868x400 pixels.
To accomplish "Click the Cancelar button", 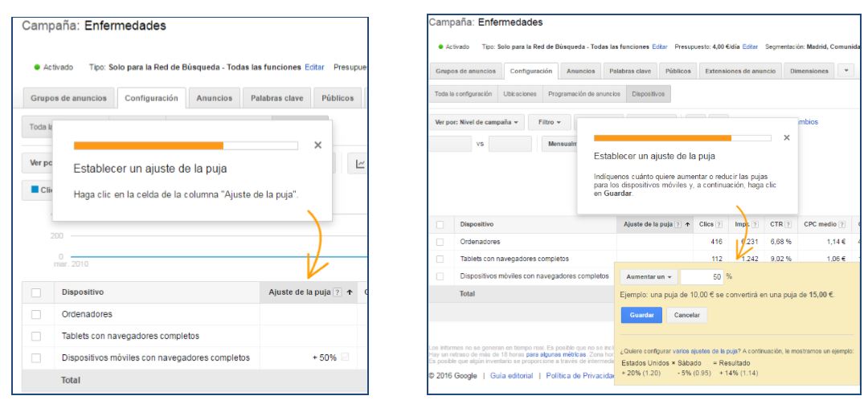I will pyautogui.click(x=686, y=316).
